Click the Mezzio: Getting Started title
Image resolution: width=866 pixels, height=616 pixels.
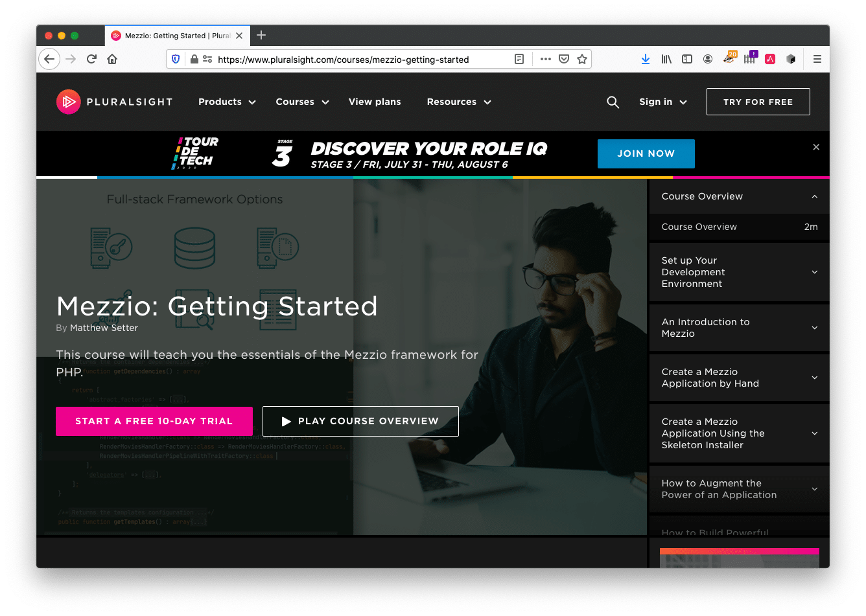point(217,306)
